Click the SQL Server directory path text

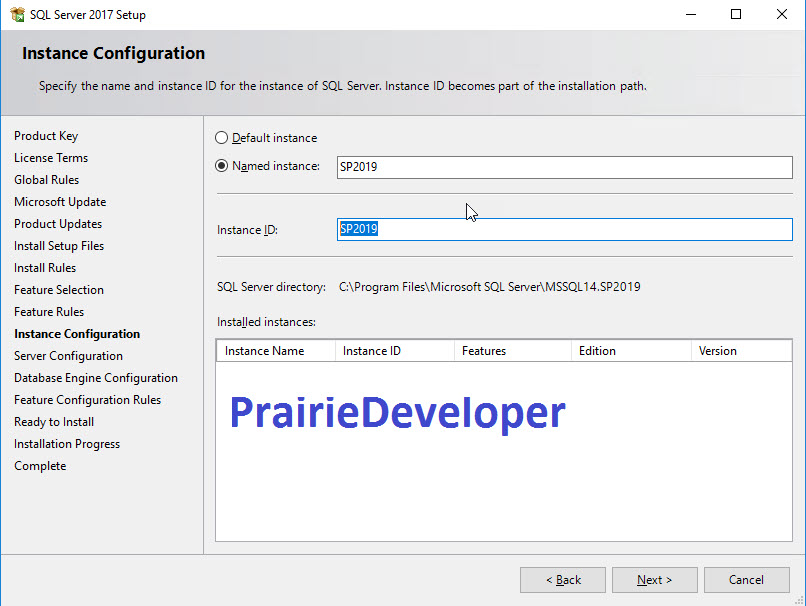[489, 287]
